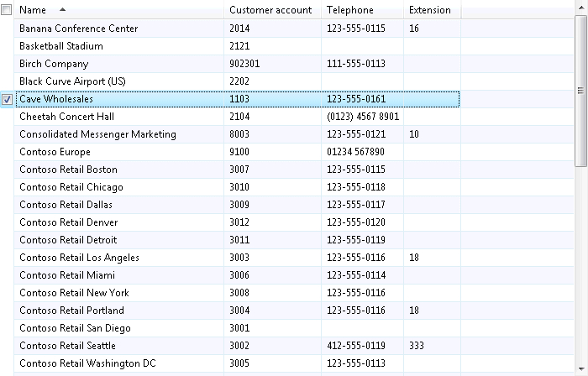Select Contoso Retail Washington DC row

[x=294, y=363]
